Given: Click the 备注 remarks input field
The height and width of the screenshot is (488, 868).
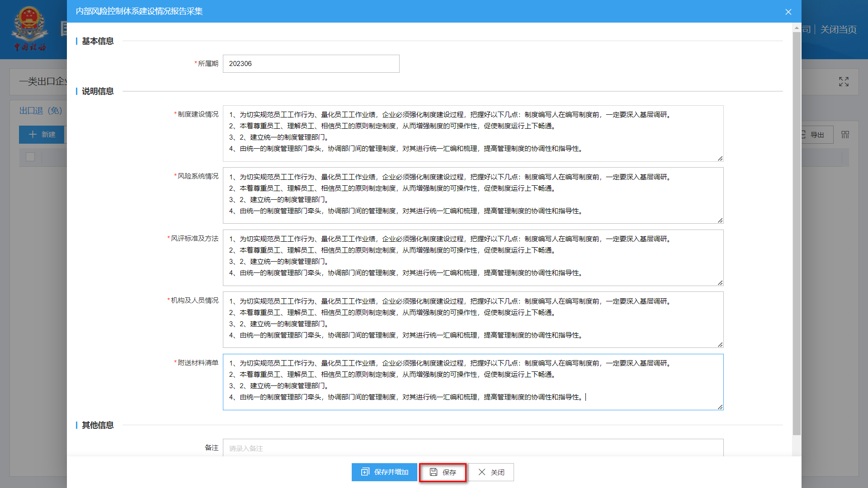Looking at the screenshot, I should coord(473,448).
